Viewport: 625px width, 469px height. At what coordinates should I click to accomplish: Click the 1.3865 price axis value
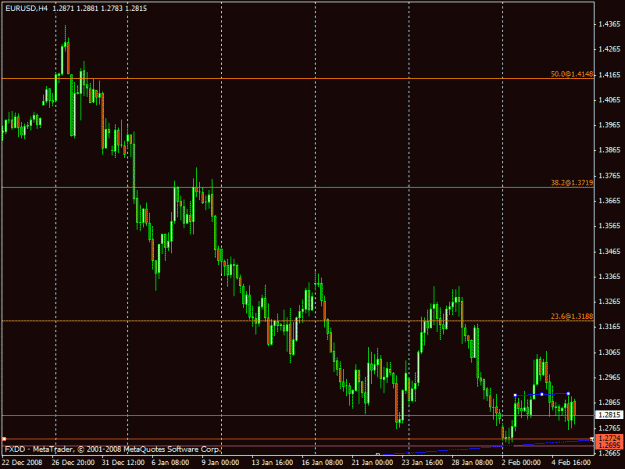pos(609,150)
